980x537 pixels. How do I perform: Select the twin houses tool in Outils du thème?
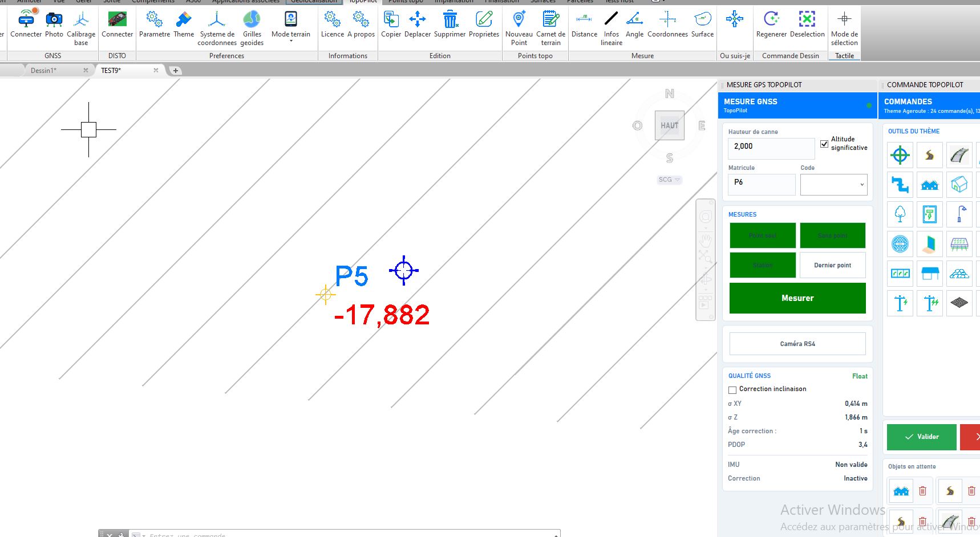tap(930, 185)
